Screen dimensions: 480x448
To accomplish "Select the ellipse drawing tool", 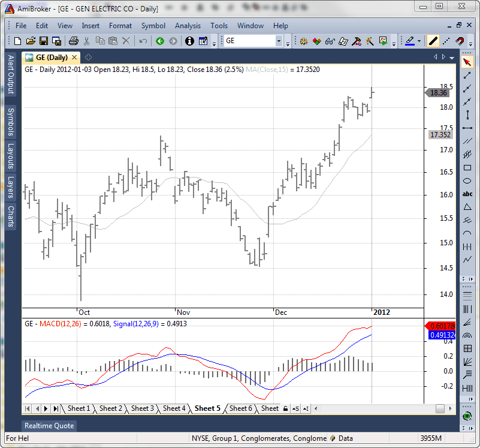I will pyautogui.click(x=467, y=181).
